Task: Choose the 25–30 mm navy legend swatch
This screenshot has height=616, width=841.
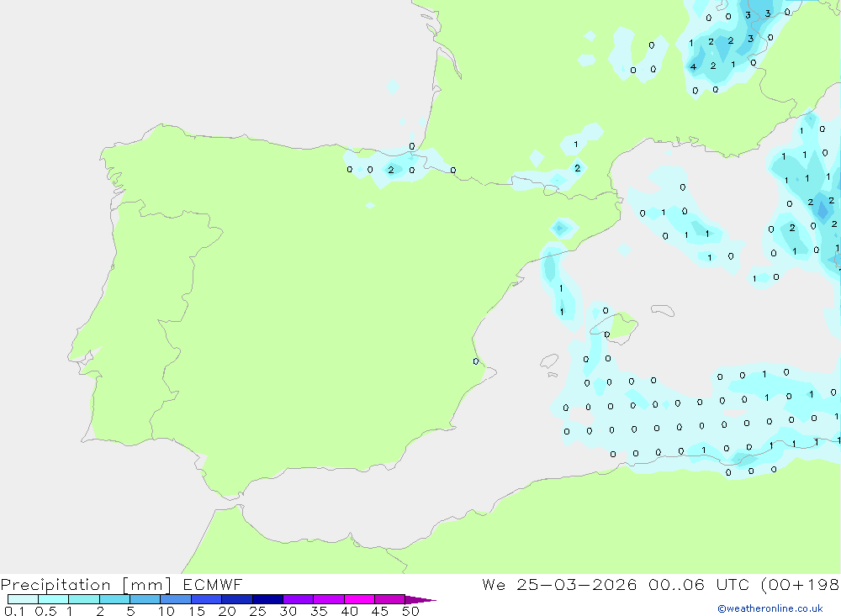Action: pyautogui.click(x=267, y=599)
